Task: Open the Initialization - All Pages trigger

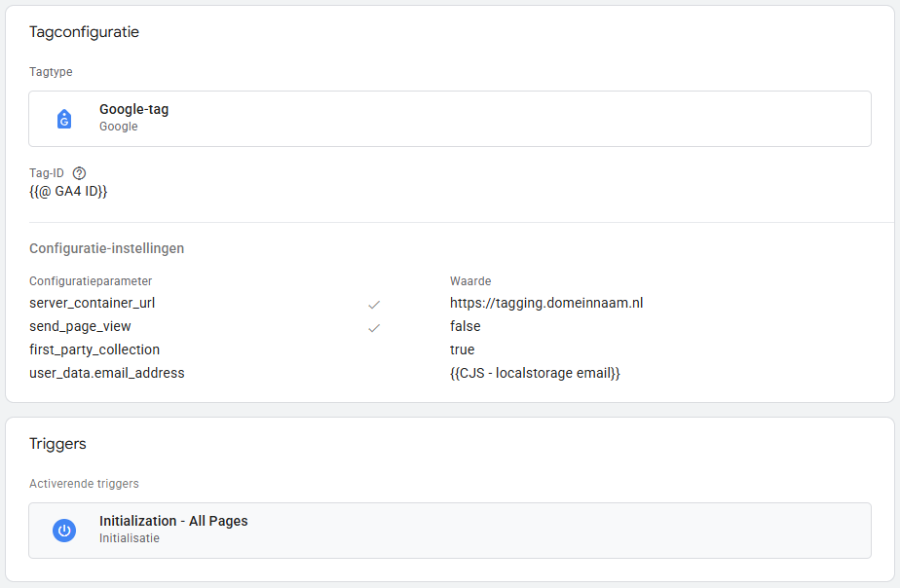Action: click(x=449, y=531)
